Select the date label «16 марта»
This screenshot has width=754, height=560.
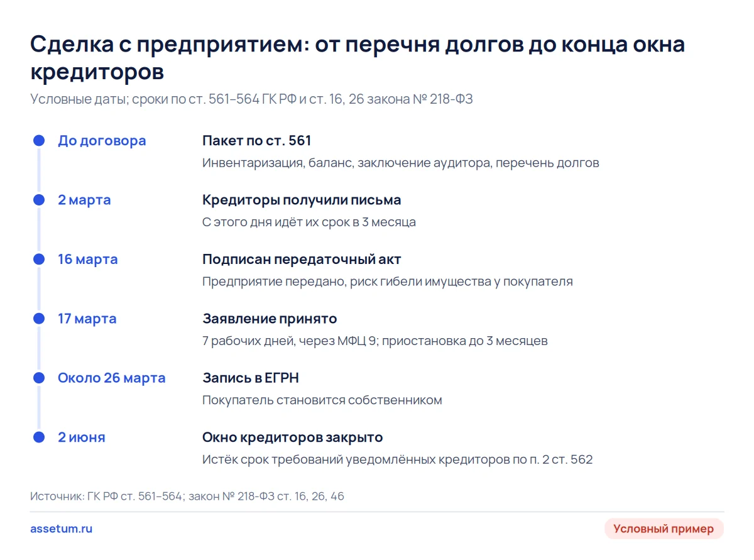point(87,259)
